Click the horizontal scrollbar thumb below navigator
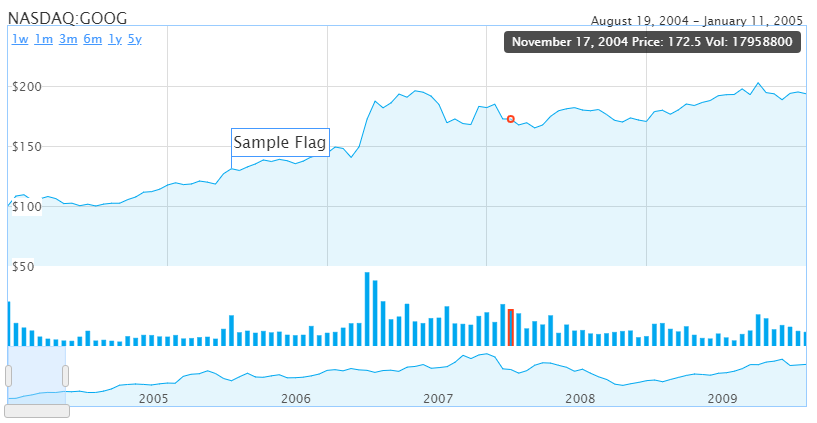The height and width of the screenshot is (423, 817). [37, 411]
